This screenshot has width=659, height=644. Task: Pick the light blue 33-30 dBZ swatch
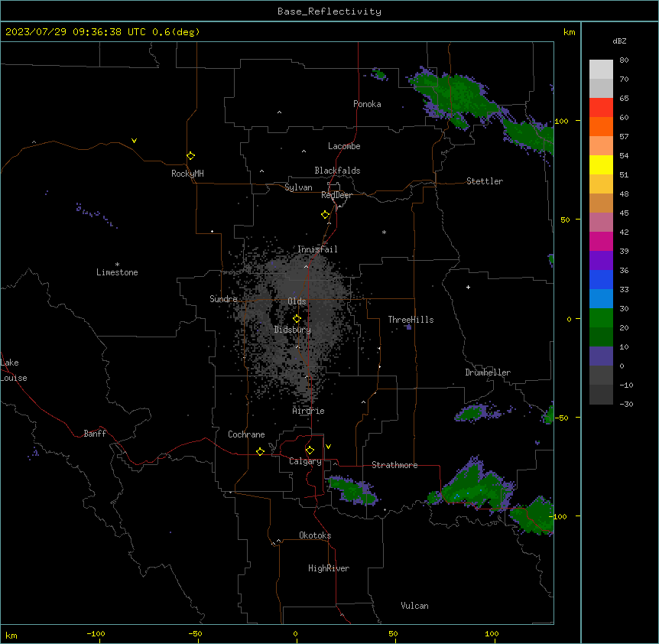pyautogui.click(x=601, y=299)
